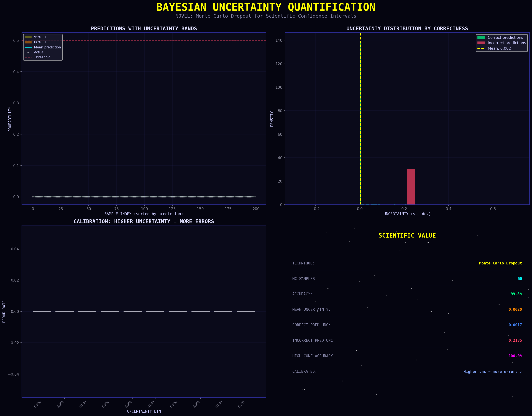
Task: Click the 68% CI legend swatch
Action: click(28, 42)
